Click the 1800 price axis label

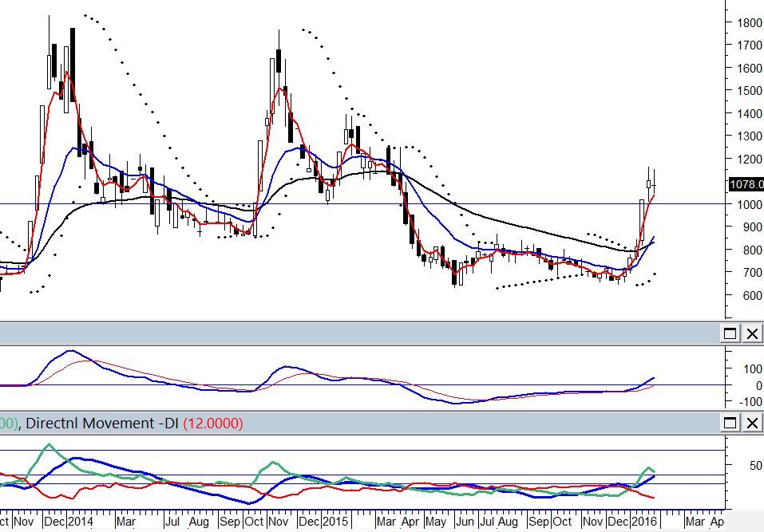tap(750, 22)
